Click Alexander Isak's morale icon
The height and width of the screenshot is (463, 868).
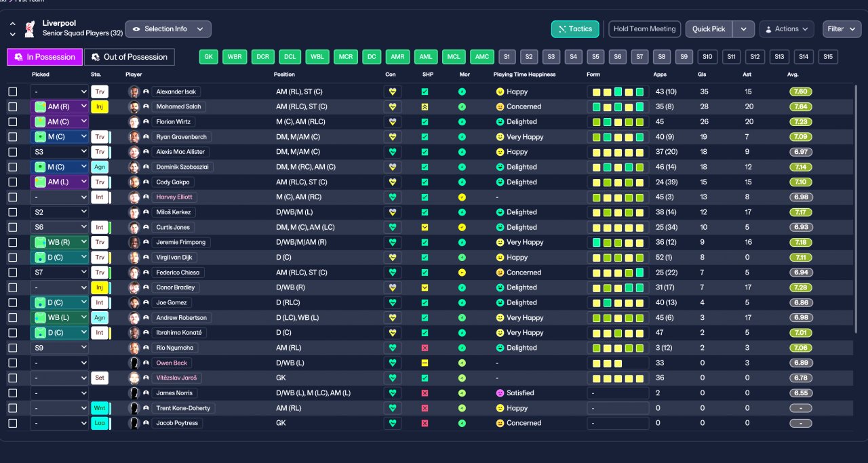[462, 92]
